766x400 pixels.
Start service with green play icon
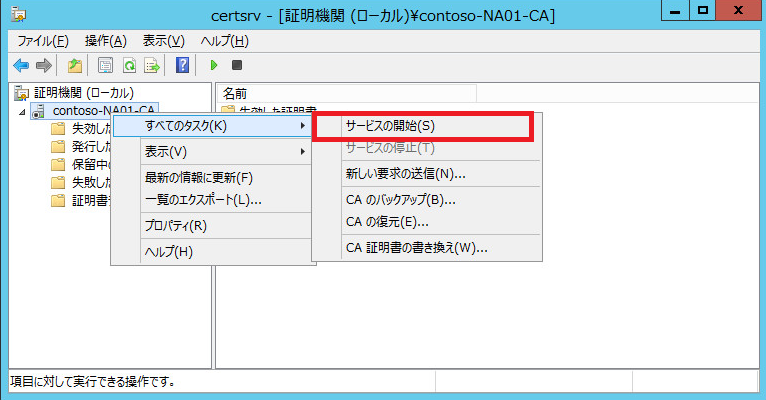point(213,65)
